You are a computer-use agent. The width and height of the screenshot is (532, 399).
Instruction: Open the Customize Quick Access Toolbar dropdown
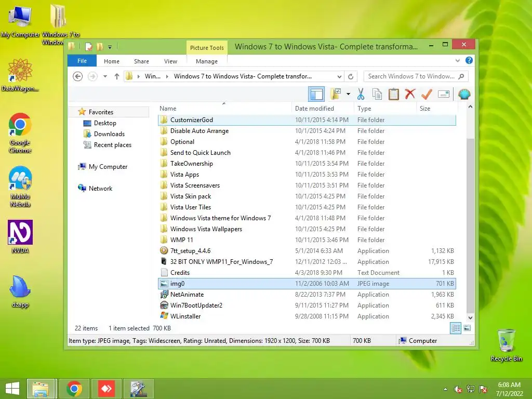110,47
